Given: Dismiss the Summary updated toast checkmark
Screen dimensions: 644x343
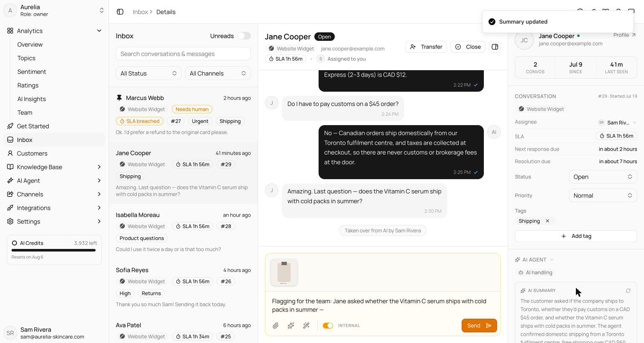Looking at the screenshot, I should 492,22.
